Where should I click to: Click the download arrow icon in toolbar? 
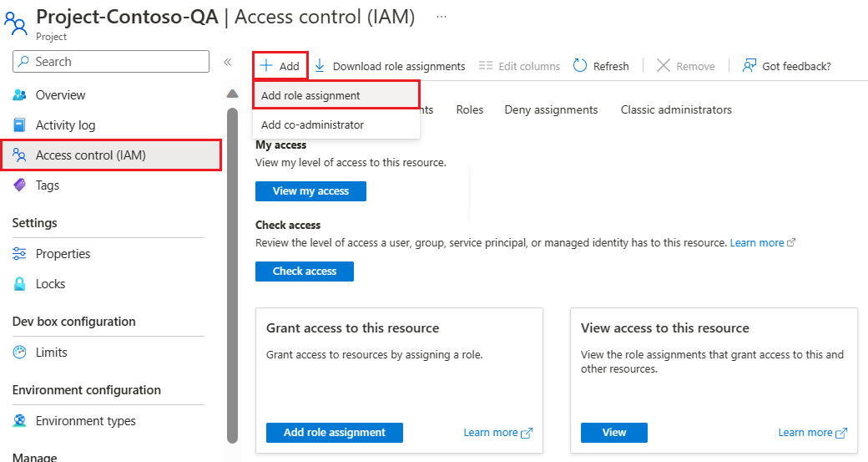point(320,66)
